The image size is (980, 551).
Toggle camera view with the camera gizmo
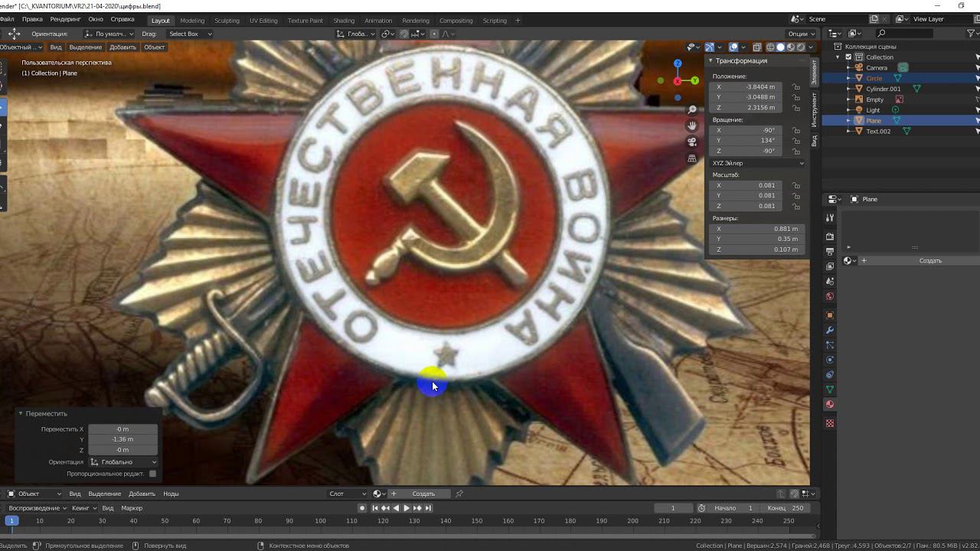click(692, 142)
